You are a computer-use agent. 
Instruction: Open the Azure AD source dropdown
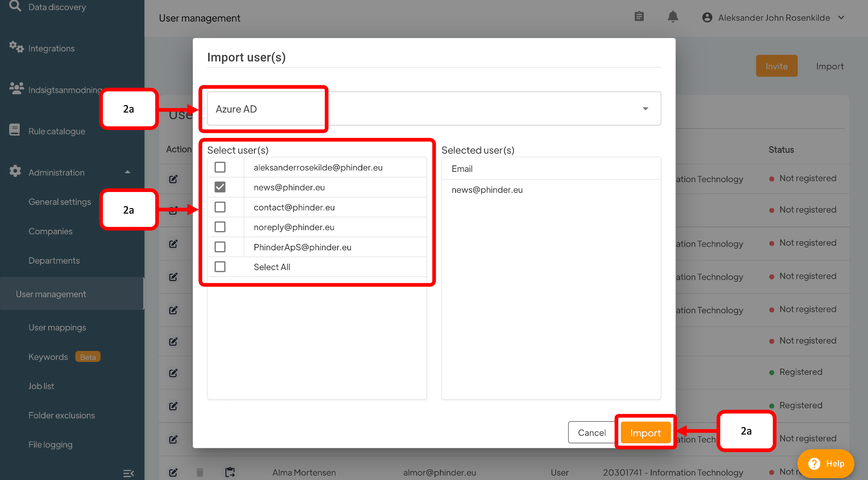434,109
